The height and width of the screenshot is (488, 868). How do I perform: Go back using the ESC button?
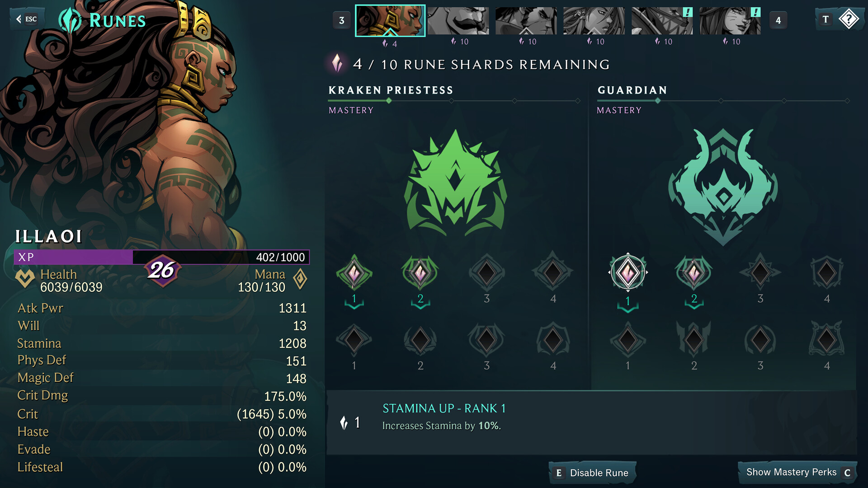pos(26,19)
